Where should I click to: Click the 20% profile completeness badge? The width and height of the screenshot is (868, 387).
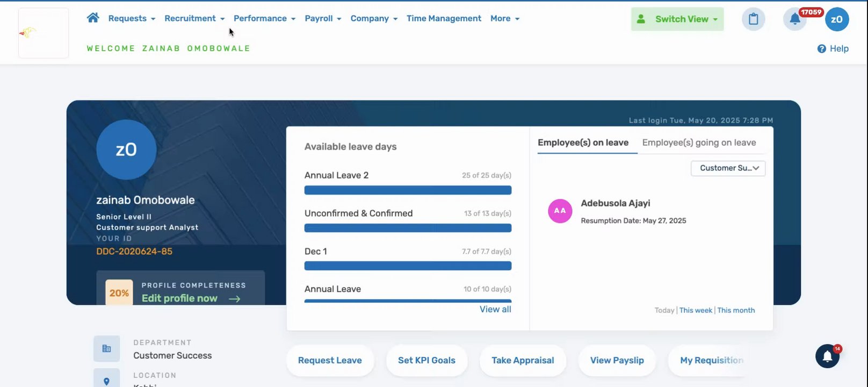click(119, 293)
